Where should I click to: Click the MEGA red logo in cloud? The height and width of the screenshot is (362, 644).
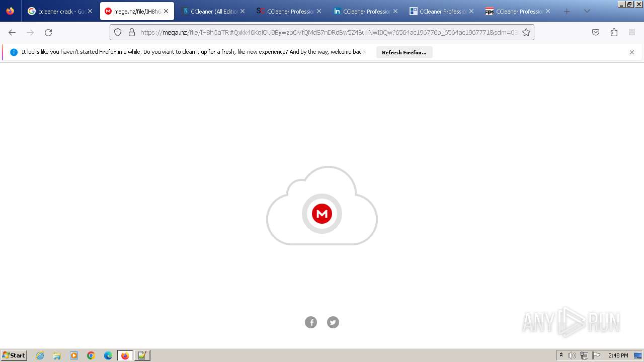click(322, 214)
